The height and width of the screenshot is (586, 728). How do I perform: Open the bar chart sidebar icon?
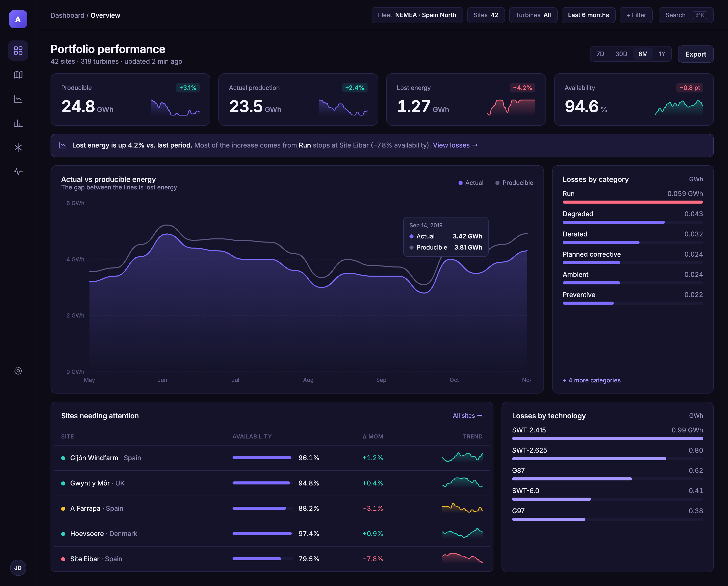point(18,124)
